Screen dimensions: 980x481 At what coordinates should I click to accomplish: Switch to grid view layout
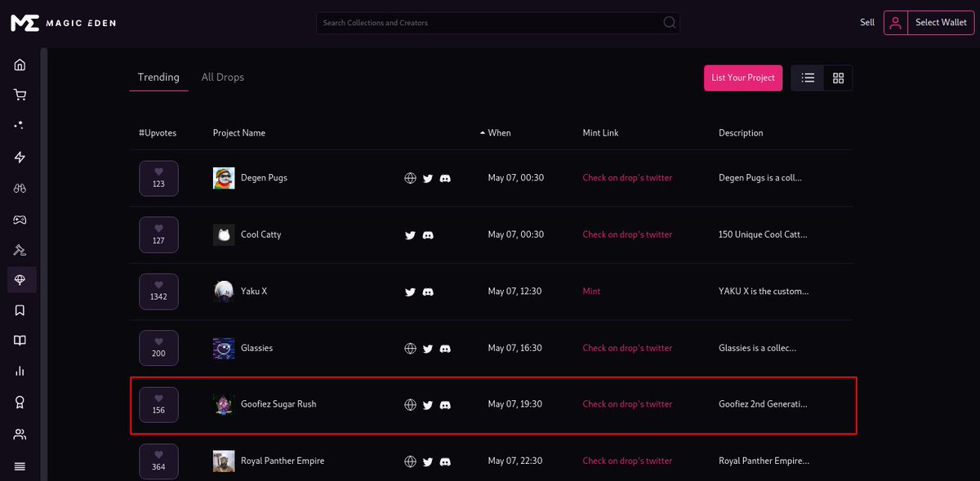pos(838,78)
